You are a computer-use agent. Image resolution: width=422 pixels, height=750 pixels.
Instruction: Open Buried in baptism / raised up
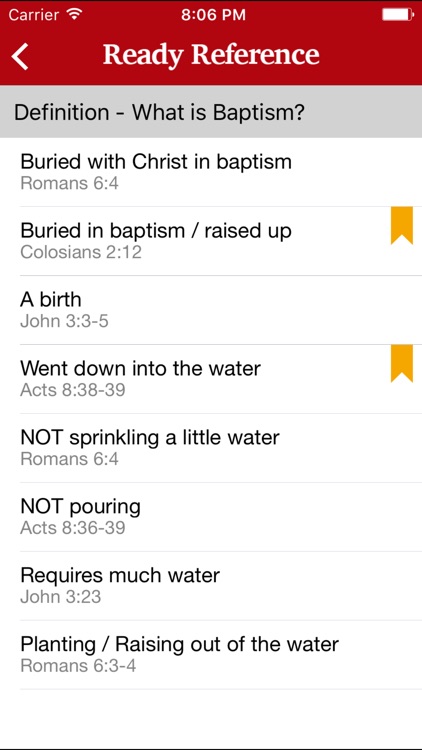tap(211, 241)
